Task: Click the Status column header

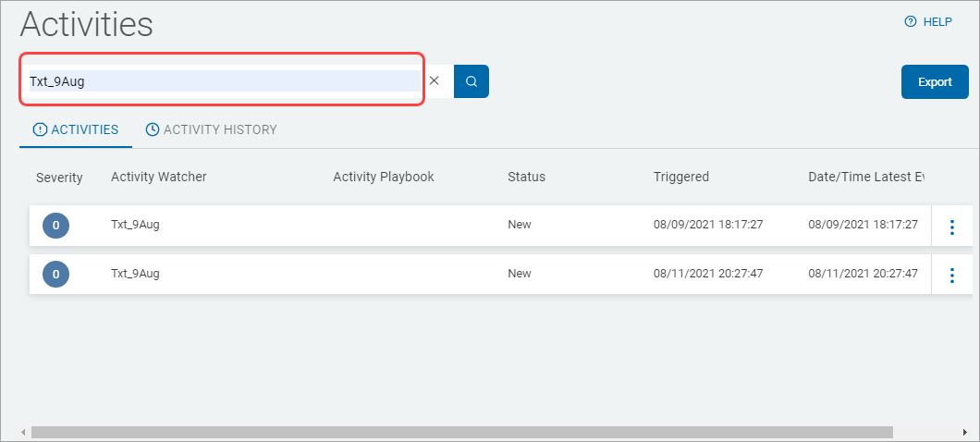Action: (526, 177)
